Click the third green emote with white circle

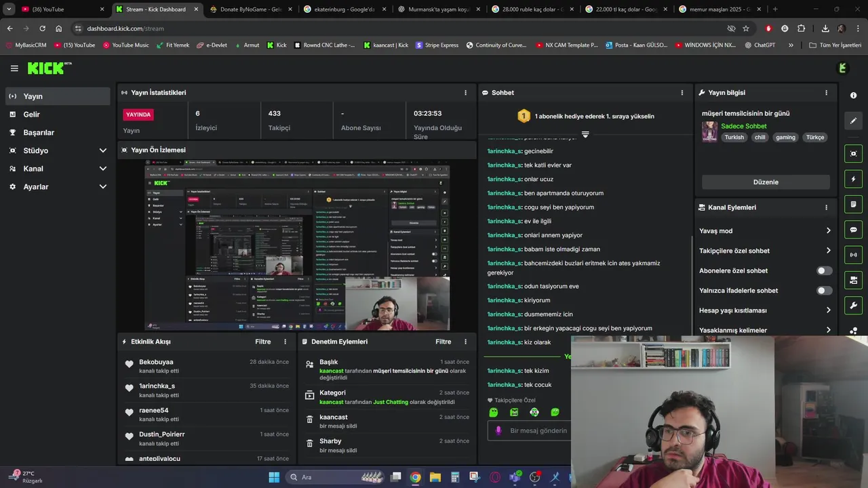pos(534,412)
